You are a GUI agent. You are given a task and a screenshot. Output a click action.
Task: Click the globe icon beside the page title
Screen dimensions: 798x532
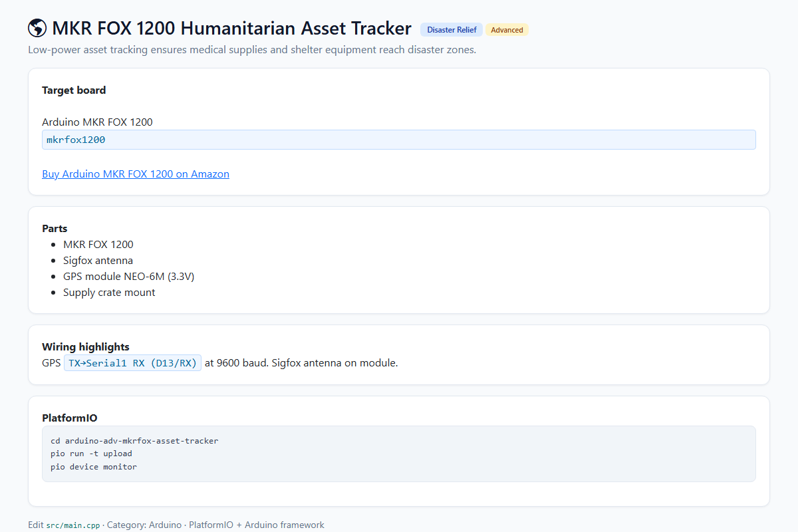(x=37, y=29)
